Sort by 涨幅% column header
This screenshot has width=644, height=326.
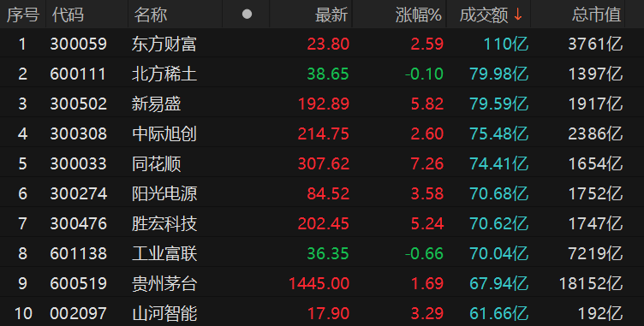click(419, 15)
